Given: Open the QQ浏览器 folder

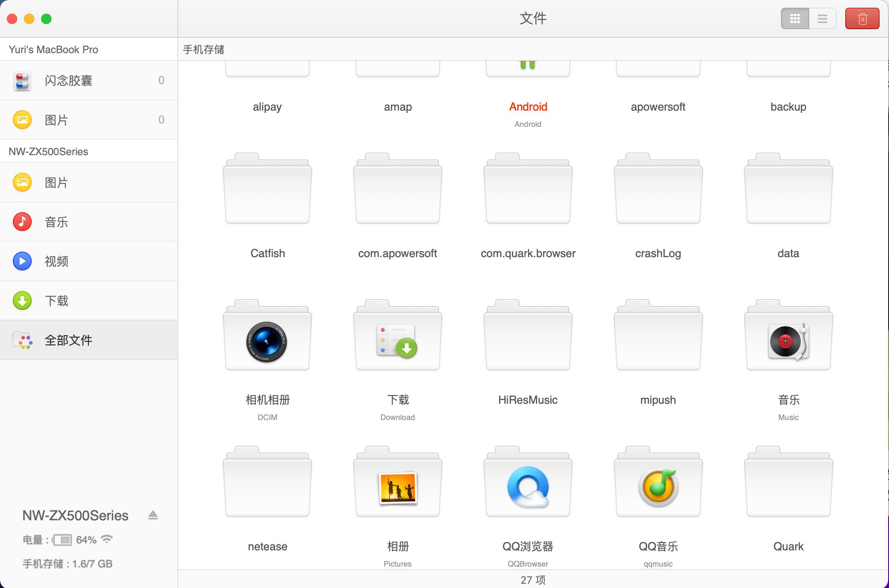Looking at the screenshot, I should (x=528, y=483).
